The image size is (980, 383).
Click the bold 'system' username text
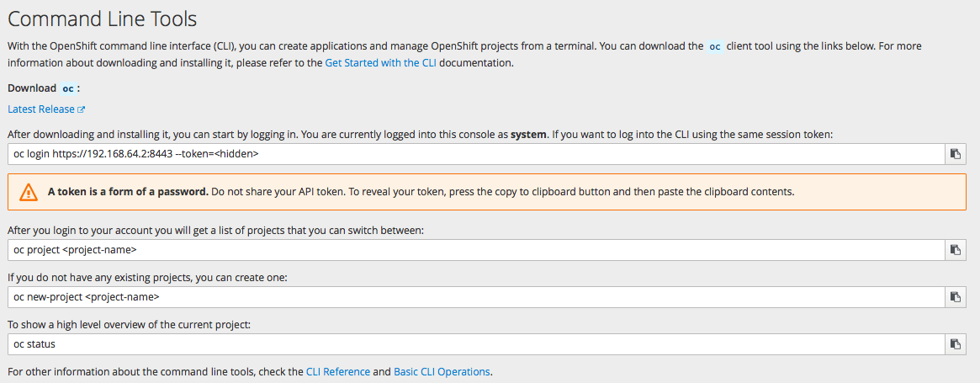click(x=529, y=134)
